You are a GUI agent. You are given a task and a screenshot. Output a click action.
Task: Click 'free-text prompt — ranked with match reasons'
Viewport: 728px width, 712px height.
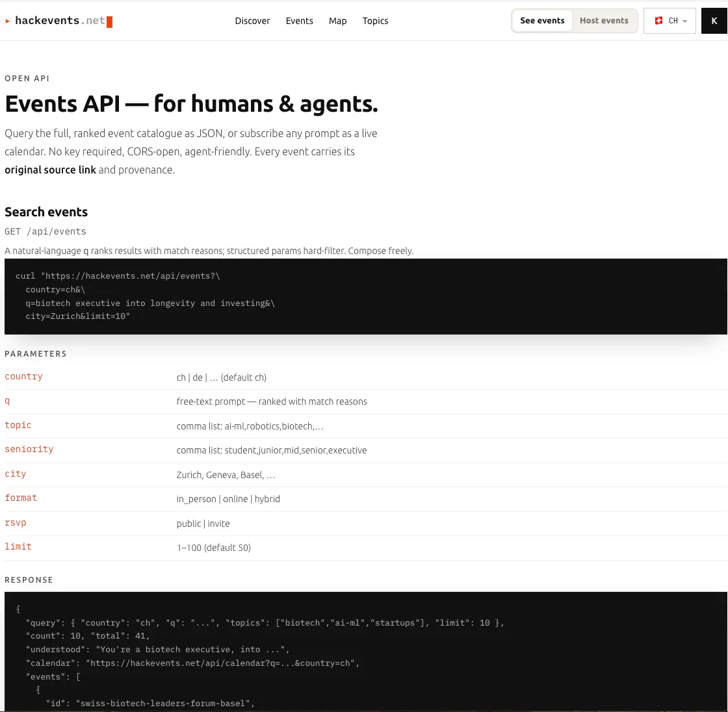[x=272, y=401]
